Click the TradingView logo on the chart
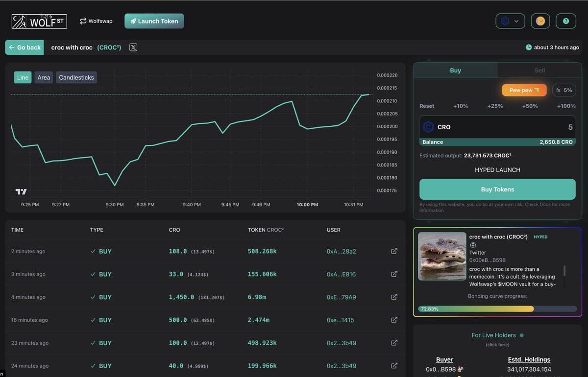This screenshot has width=588, height=377. (21, 191)
